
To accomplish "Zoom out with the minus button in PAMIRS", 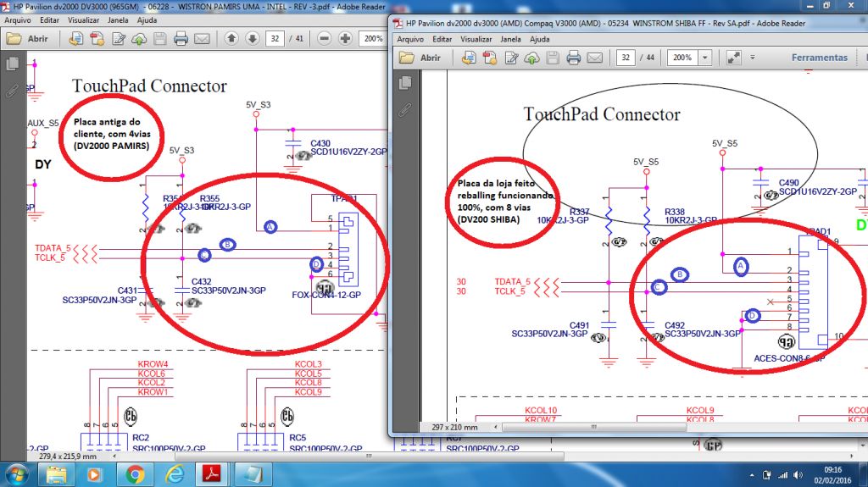I will pyautogui.click(x=324, y=39).
